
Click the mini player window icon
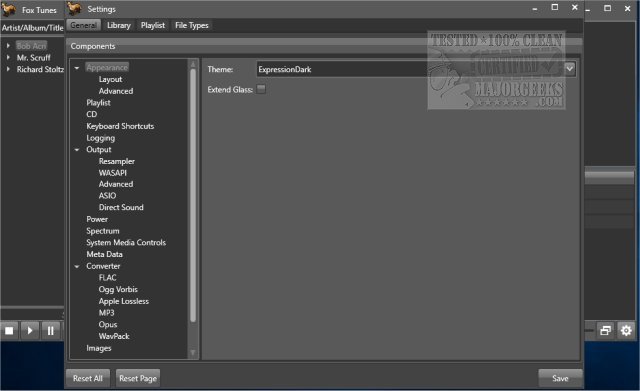[606, 330]
